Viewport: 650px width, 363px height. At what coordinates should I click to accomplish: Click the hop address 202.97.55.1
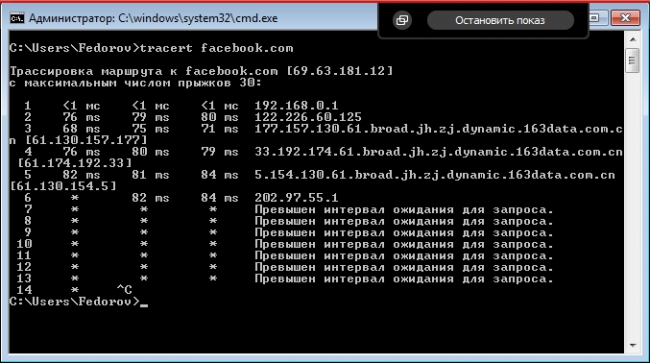tap(296, 198)
